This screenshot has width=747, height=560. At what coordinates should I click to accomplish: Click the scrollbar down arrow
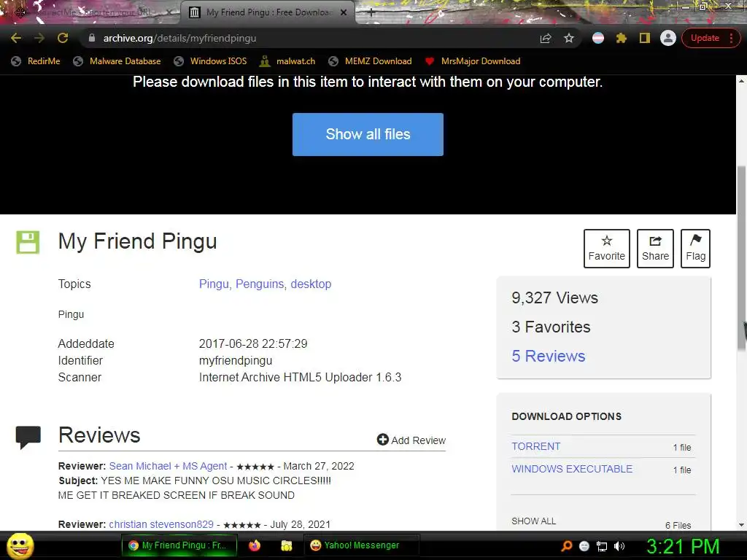click(x=741, y=525)
